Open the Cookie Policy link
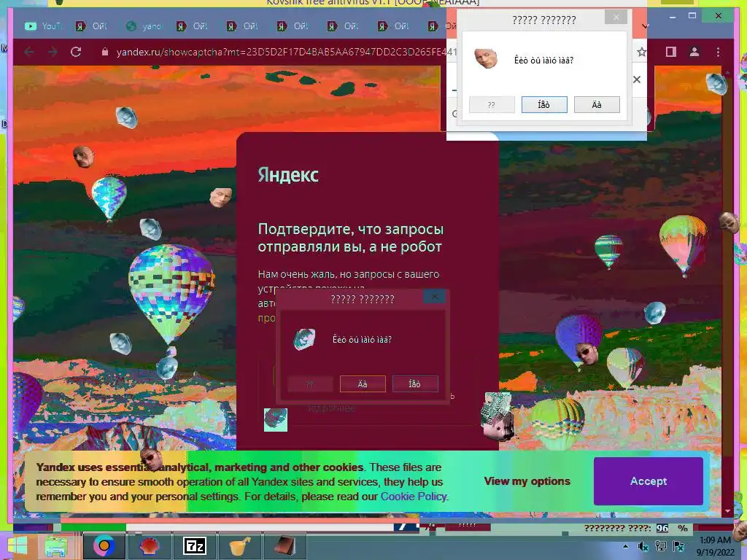 [414, 496]
